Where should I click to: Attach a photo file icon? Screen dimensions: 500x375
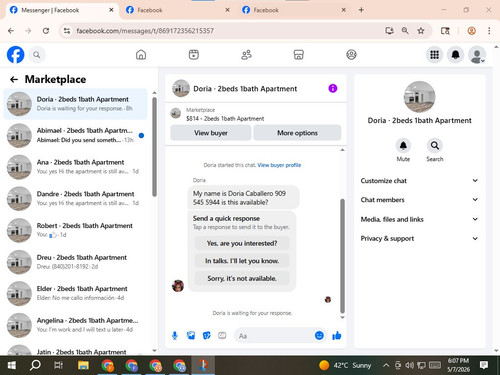point(191,336)
